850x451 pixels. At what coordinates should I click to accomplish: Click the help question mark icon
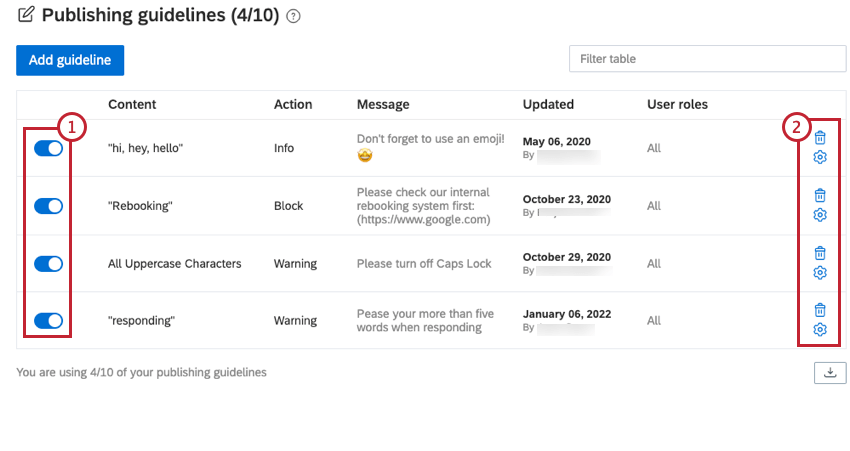coord(293,16)
